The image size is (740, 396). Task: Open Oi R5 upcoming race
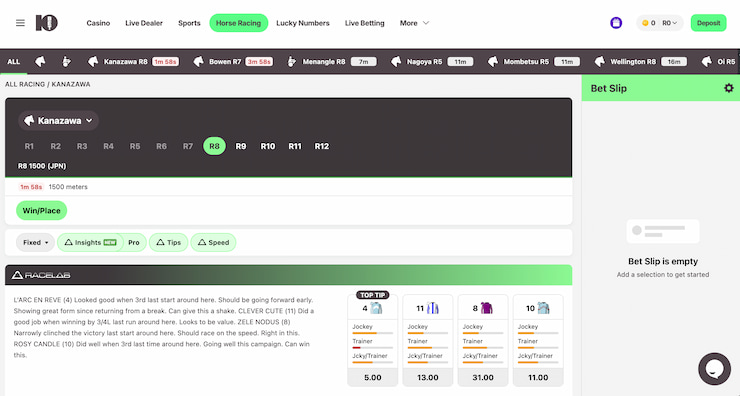tap(718, 61)
